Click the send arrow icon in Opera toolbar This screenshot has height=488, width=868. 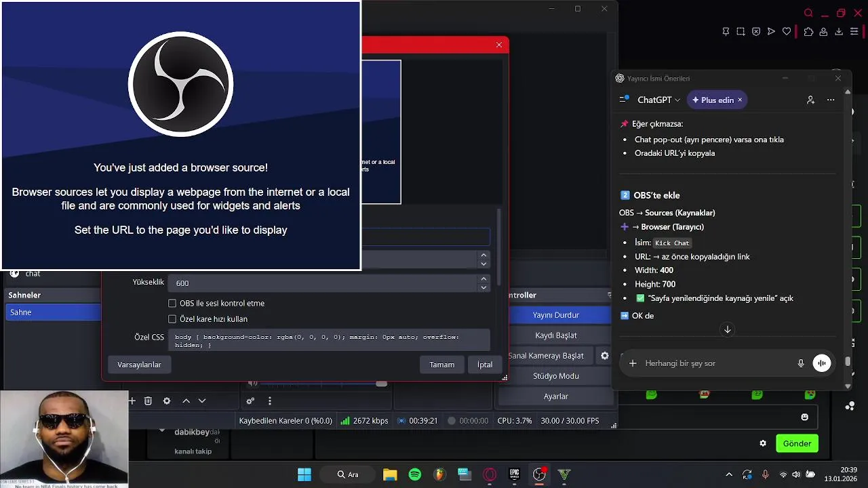click(771, 31)
